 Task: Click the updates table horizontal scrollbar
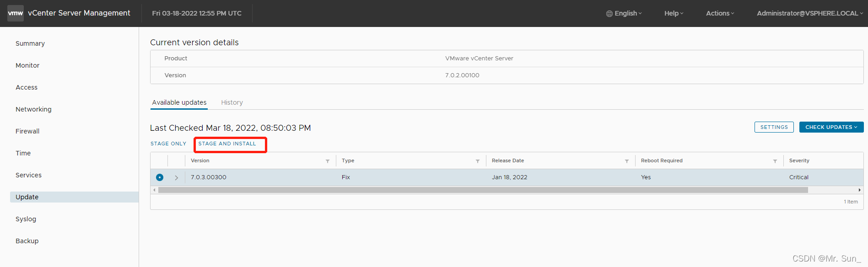pos(483,190)
